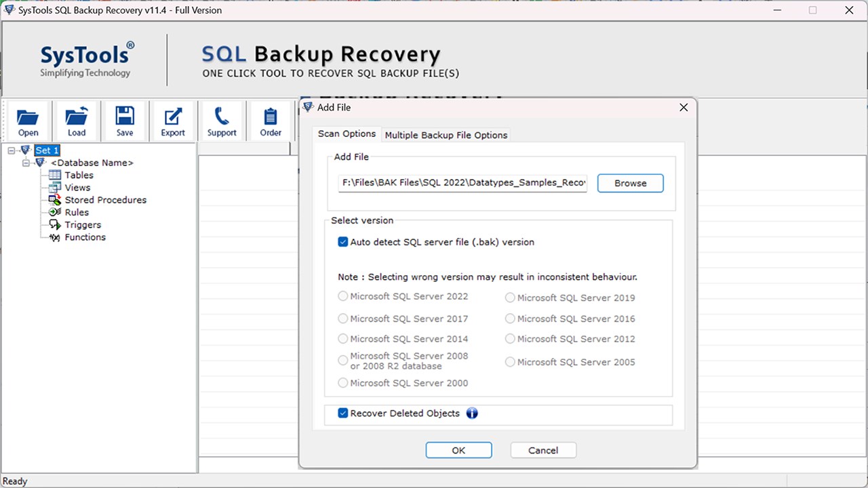Select Views label in tree
This screenshot has width=868, height=488.
coord(77,188)
